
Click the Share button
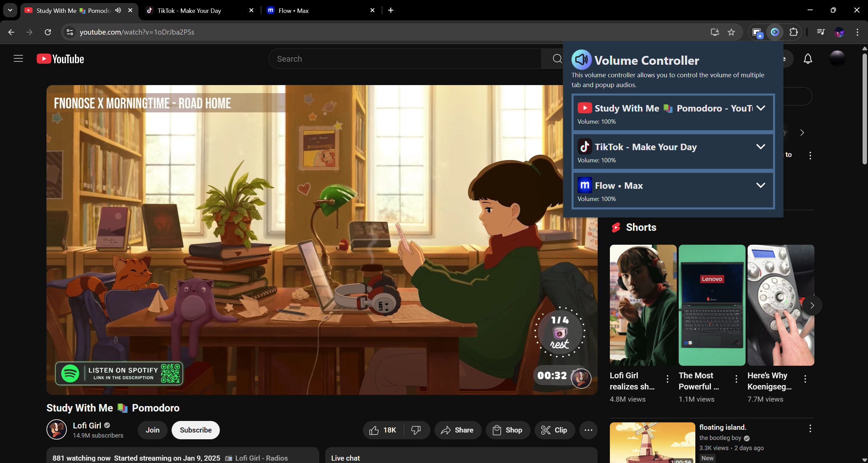click(458, 430)
